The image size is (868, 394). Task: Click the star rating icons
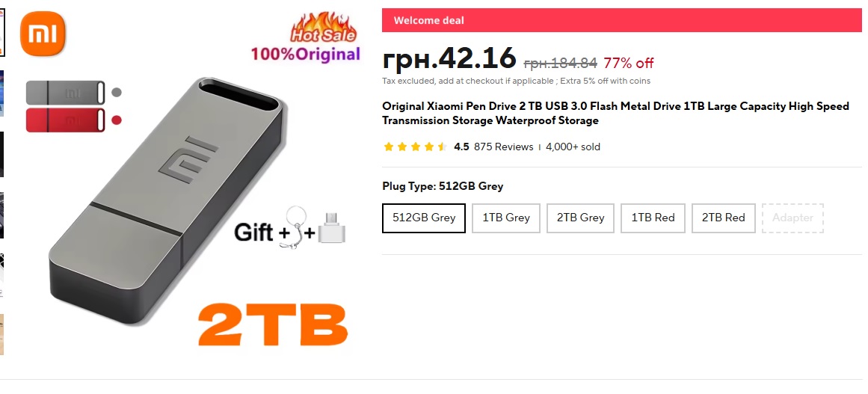415,147
